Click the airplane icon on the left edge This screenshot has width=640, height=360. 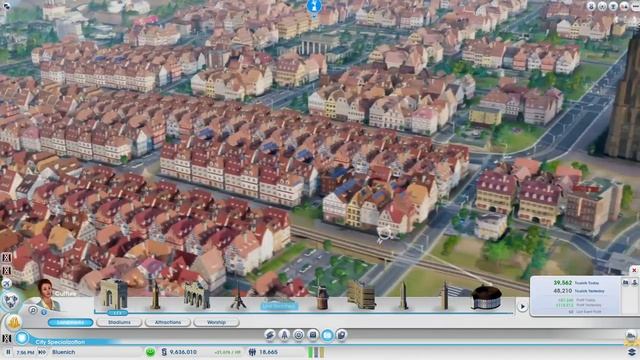tap(7, 283)
